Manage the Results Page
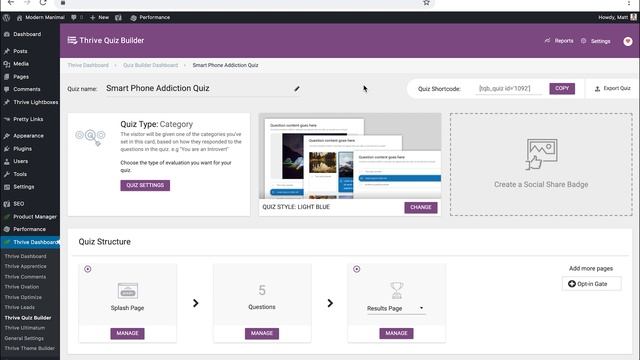 [x=396, y=333]
